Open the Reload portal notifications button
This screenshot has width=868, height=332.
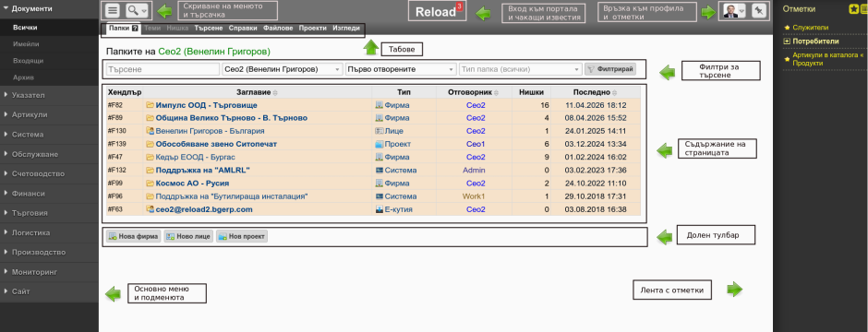click(x=436, y=12)
